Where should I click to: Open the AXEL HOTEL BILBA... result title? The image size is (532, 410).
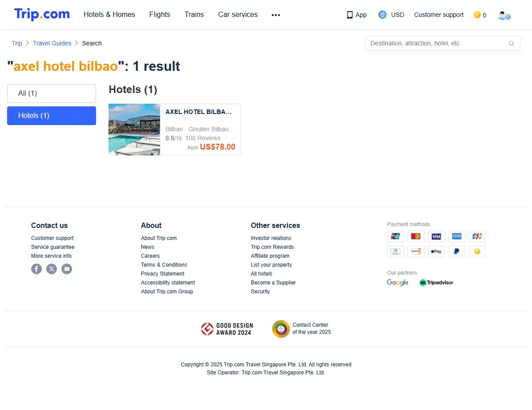(198, 112)
